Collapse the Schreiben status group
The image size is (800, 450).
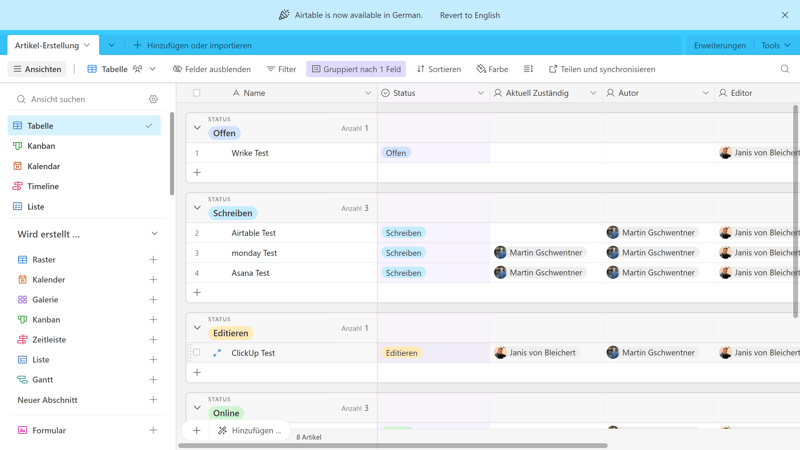[x=197, y=208]
